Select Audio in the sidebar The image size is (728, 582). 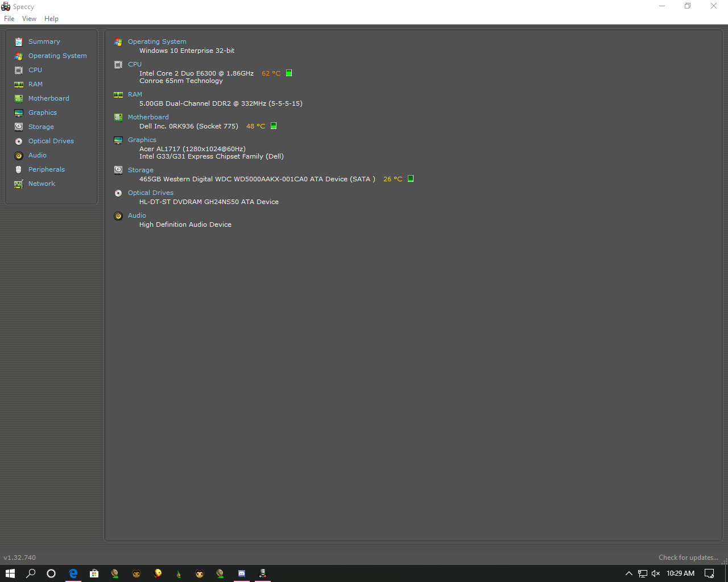point(38,155)
